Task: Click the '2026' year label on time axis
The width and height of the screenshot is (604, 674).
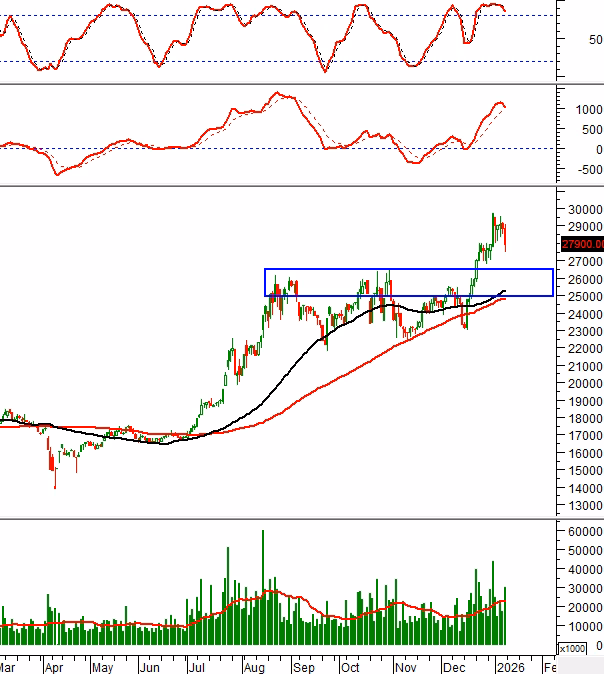Action: (x=510, y=665)
